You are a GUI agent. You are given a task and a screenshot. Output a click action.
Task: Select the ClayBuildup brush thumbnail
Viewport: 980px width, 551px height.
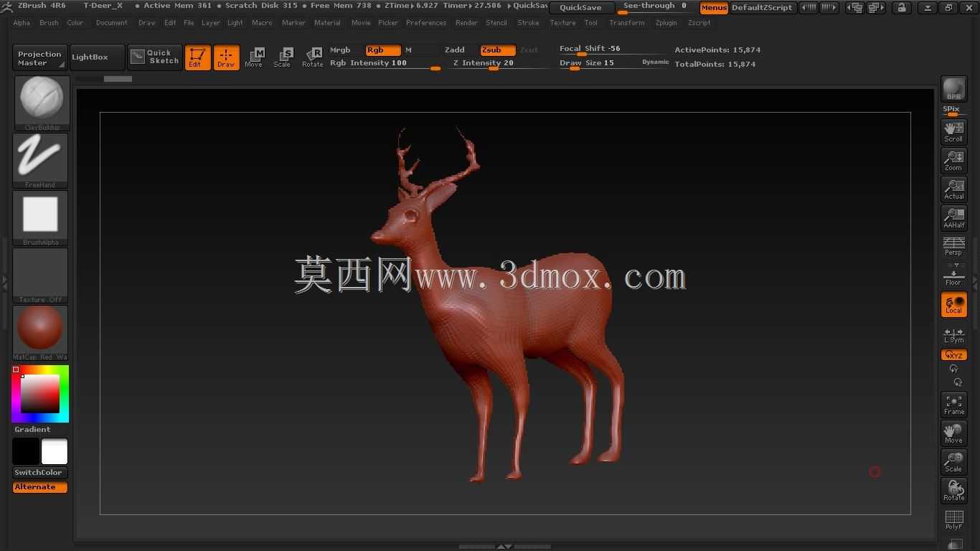41,103
